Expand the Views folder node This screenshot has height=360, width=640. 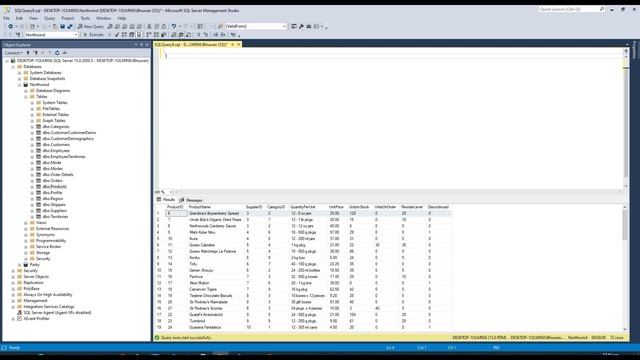click(26, 223)
